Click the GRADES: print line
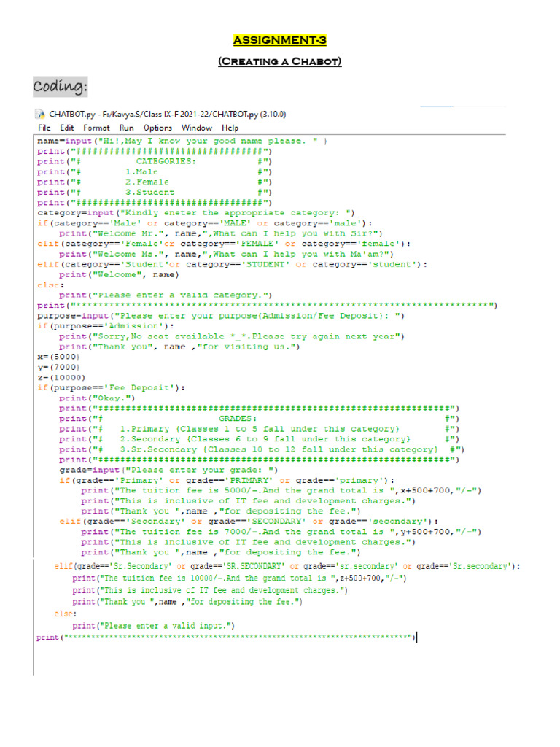Viewport: 560px width, 747px height. [260, 419]
